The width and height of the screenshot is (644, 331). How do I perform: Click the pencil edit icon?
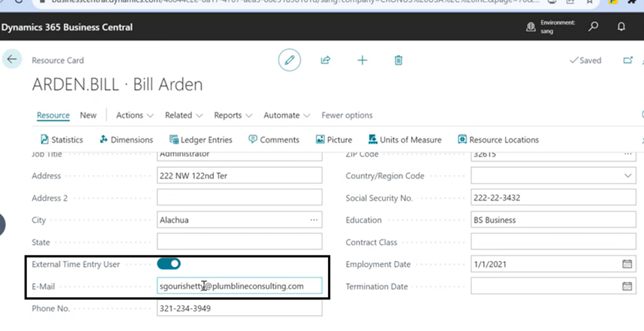pyautogui.click(x=290, y=61)
